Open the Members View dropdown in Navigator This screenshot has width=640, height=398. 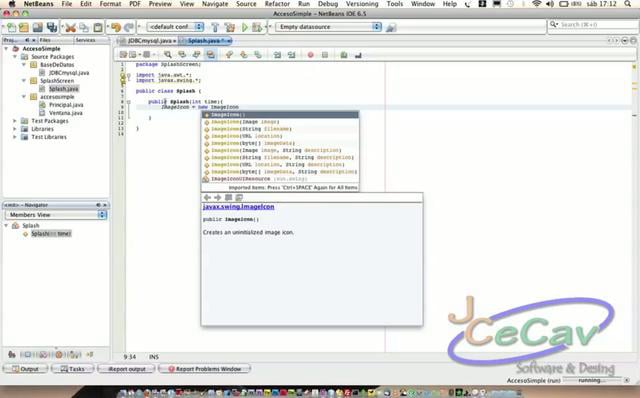(x=56, y=215)
